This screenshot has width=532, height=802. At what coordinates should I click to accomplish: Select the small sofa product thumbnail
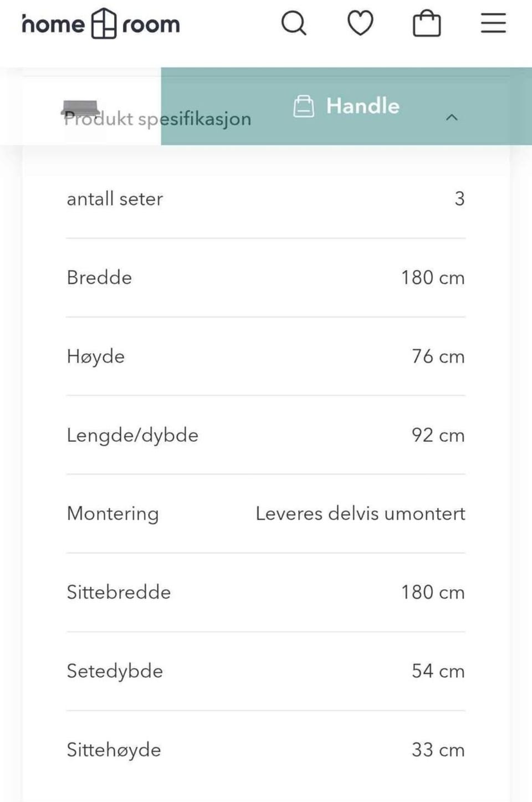coord(80,107)
